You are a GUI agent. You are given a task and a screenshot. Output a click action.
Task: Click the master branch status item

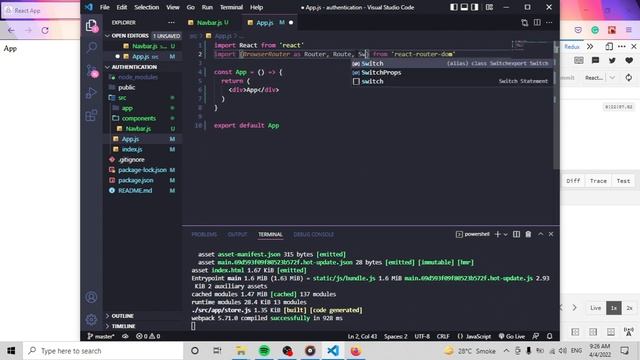point(101,336)
